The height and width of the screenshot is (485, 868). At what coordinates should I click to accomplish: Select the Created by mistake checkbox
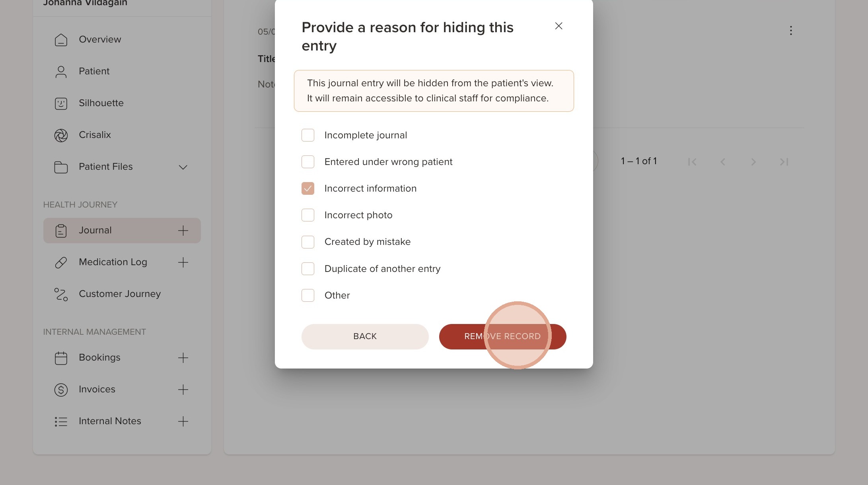pyautogui.click(x=308, y=242)
